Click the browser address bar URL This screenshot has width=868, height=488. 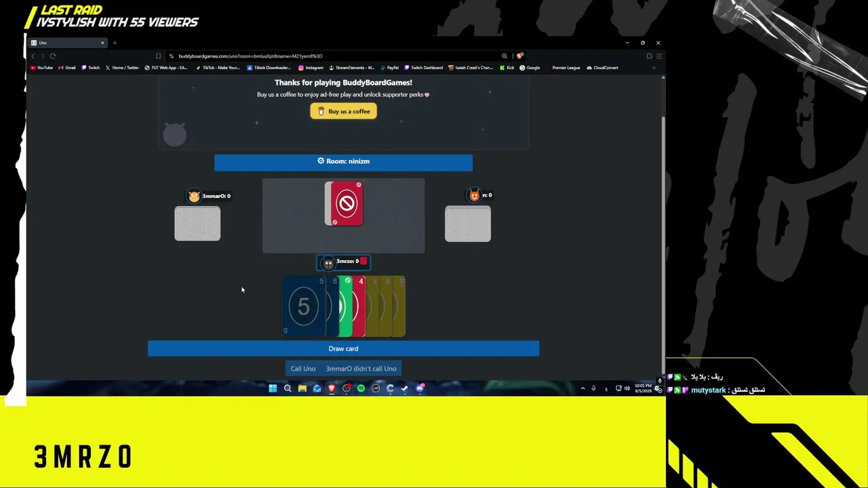(250, 56)
